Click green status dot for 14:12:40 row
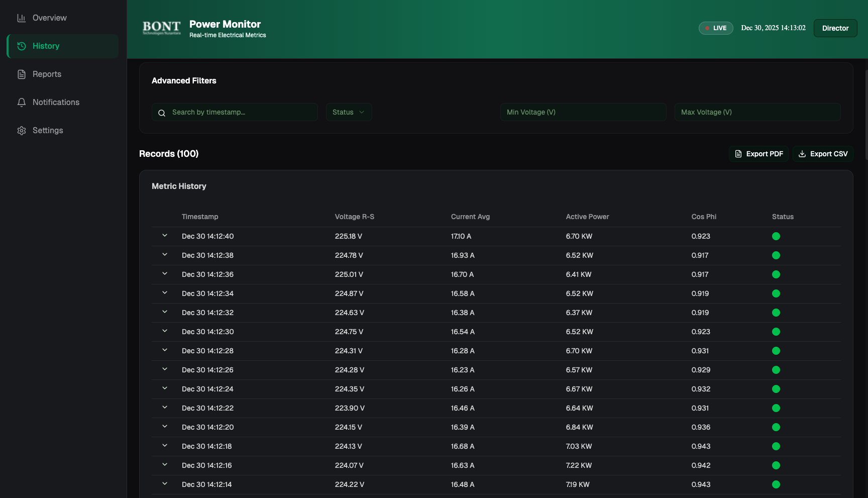 tap(776, 236)
